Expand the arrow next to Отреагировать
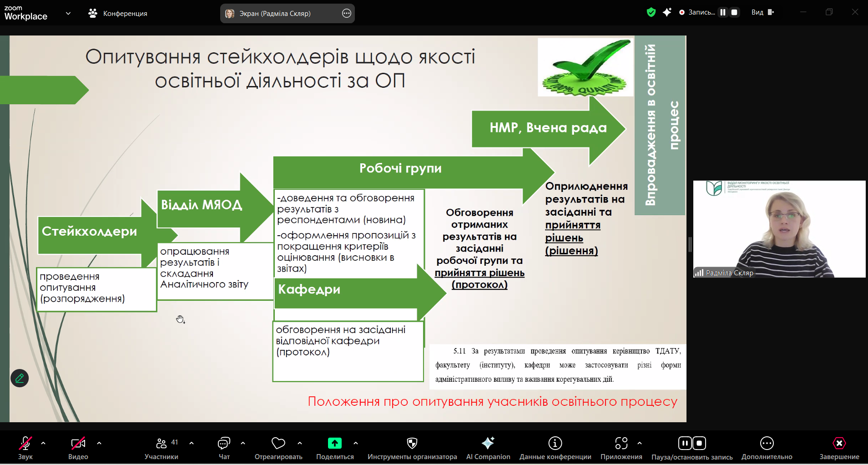Screen dimensions: 868x465 300,443
